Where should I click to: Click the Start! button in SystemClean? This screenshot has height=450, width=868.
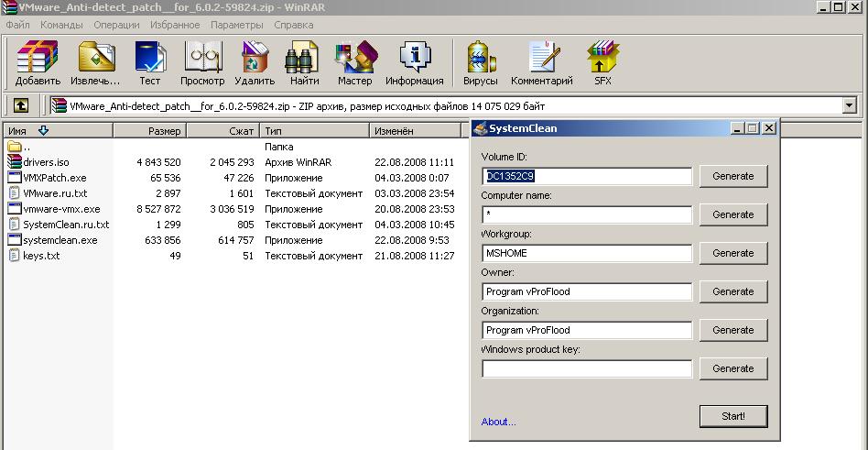733,416
